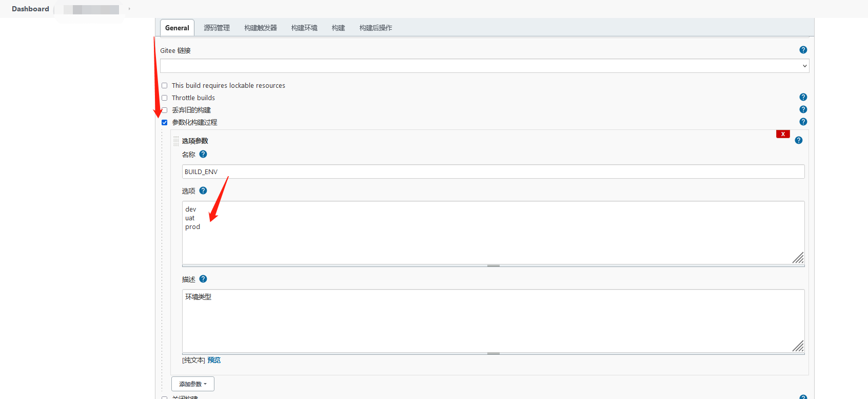Click '参数化构建过程' label text
This screenshot has height=399, width=868.
click(194, 122)
